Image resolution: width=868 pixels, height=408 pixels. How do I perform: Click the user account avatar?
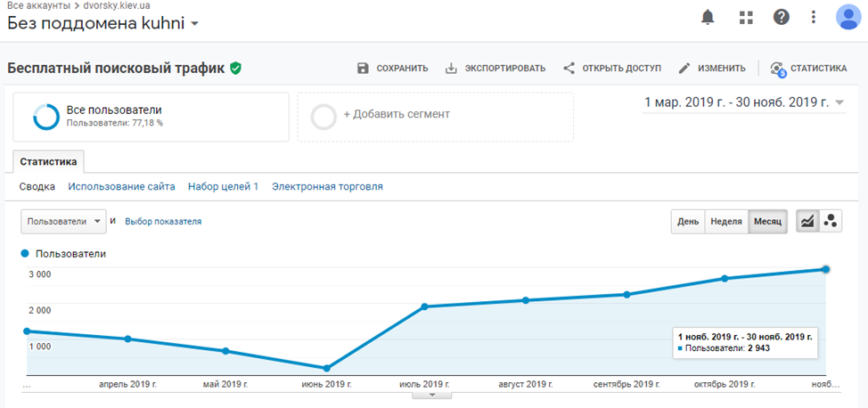point(848,17)
